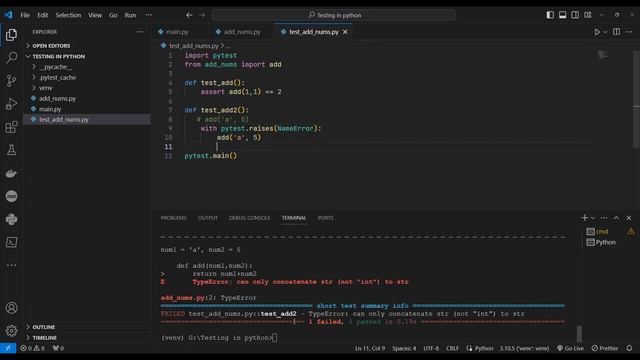The image size is (640, 360).
Task: Open the Accounts menu icon
Action: click(11, 308)
